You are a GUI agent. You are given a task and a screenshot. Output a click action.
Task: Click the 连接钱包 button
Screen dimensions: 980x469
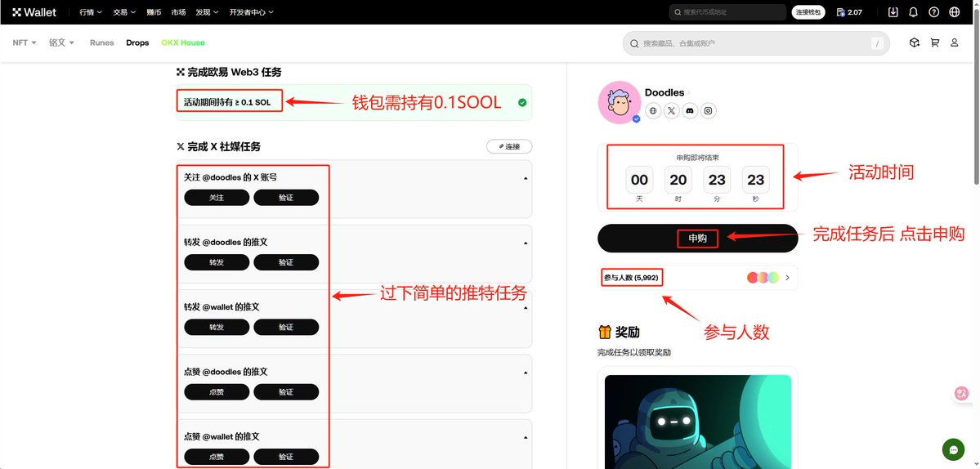[x=808, y=12]
